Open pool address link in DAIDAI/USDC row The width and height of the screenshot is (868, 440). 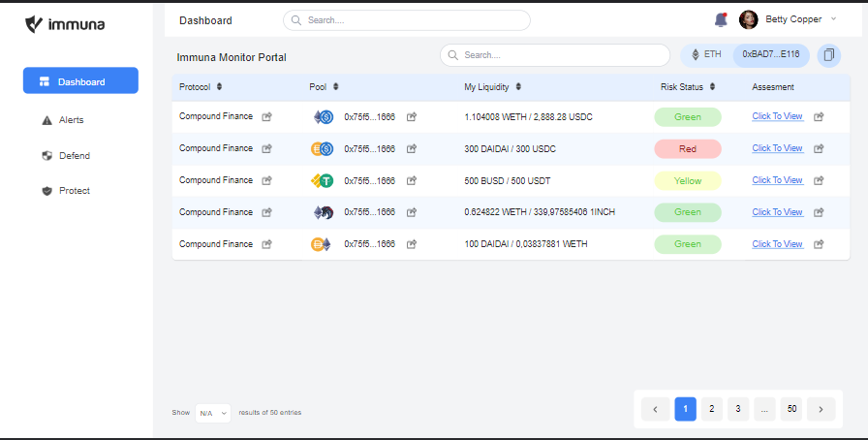(x=412, y=148)
